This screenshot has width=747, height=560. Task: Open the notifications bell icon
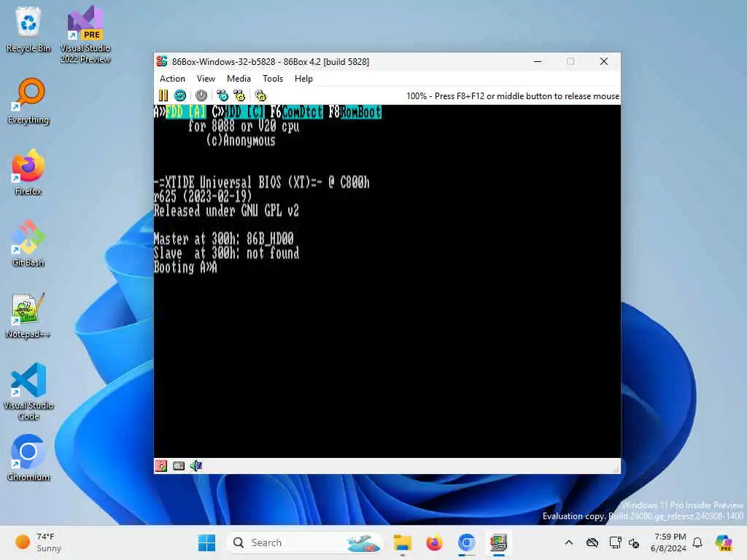point(697,542)
